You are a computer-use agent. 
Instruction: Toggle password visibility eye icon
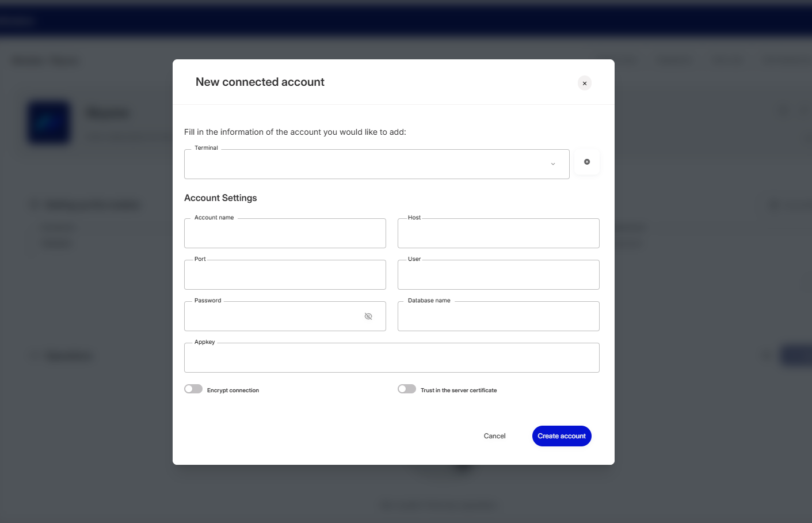(x=368, y=316)
